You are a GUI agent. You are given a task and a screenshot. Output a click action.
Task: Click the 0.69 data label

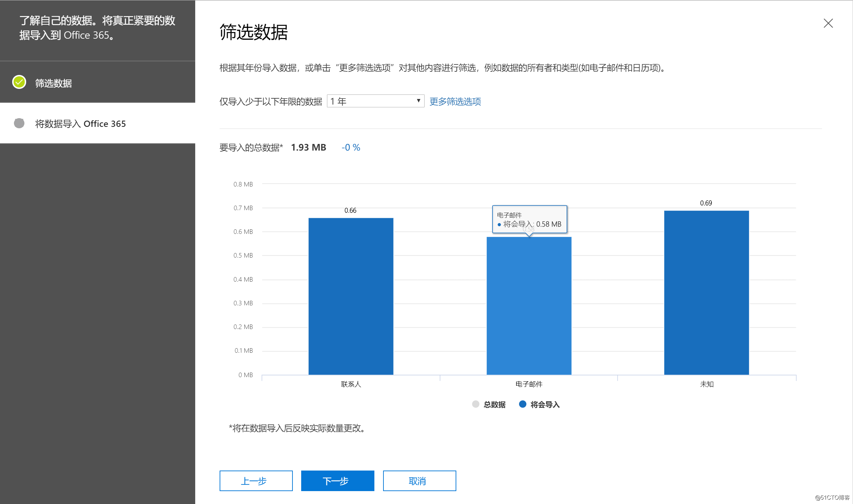click(x=706, y=203)
